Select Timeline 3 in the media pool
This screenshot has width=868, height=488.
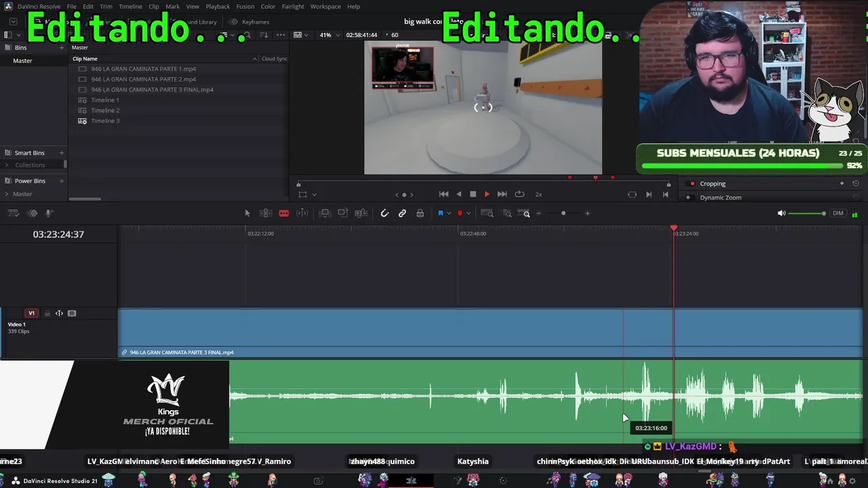coord(105,121)
